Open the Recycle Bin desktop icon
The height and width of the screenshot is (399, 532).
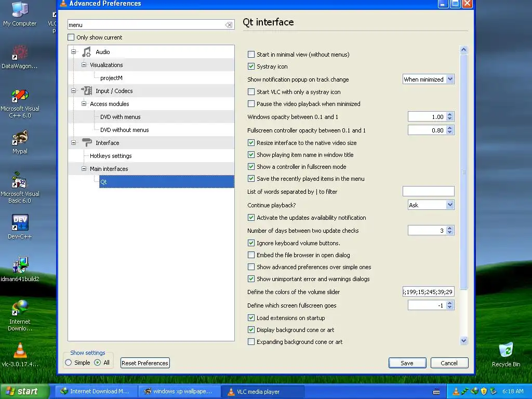click(x=506, y=354)
